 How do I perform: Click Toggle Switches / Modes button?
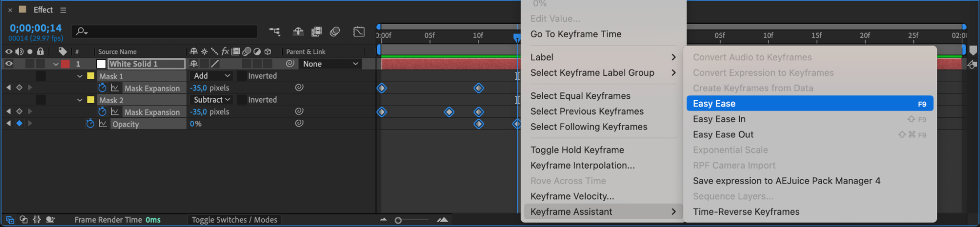(x=234, y=220)
